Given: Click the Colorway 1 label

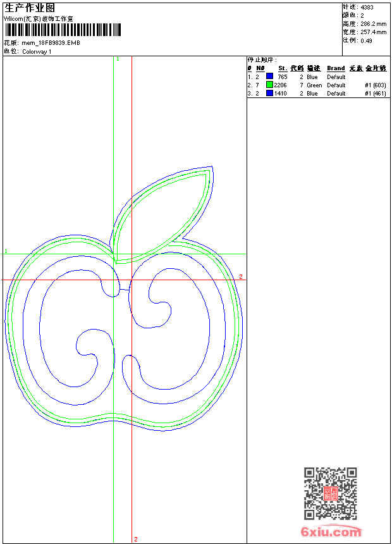Looking at the screenshot, I should point(37,52).
